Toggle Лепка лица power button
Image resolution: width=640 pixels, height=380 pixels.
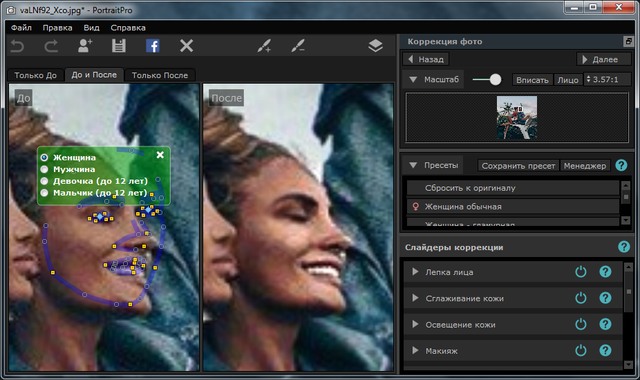(x=580, y=272)
